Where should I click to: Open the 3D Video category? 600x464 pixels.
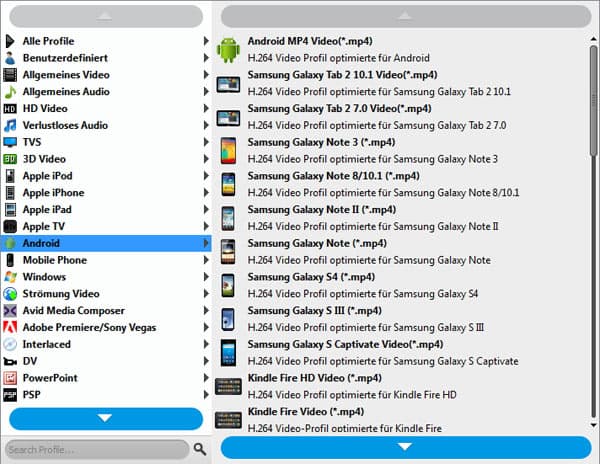click(106, 159)
